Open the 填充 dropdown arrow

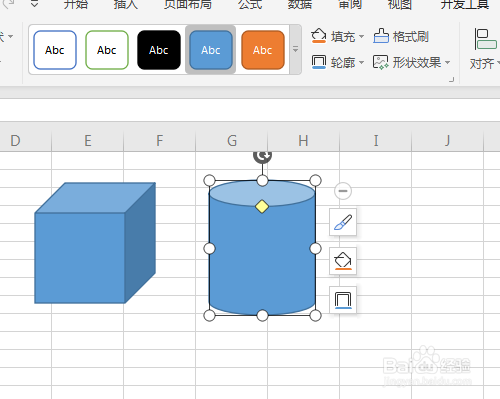click(x=361, y=36)
